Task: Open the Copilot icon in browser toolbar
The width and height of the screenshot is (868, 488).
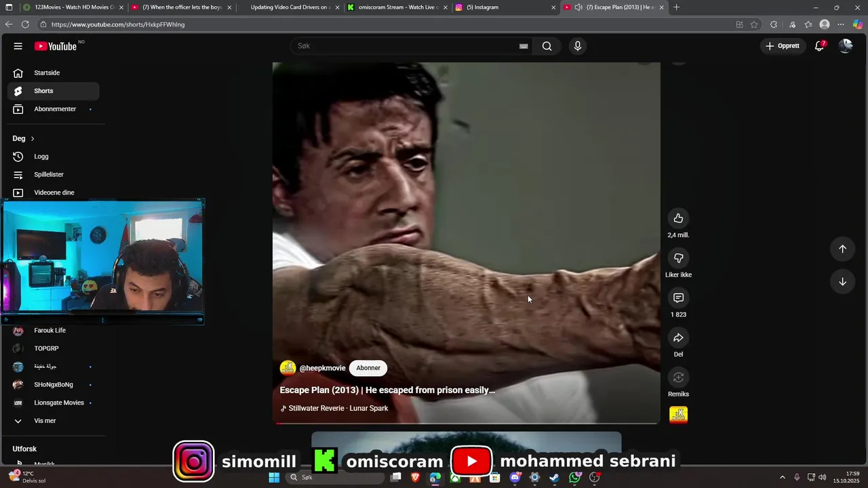Action: [857, 24]
